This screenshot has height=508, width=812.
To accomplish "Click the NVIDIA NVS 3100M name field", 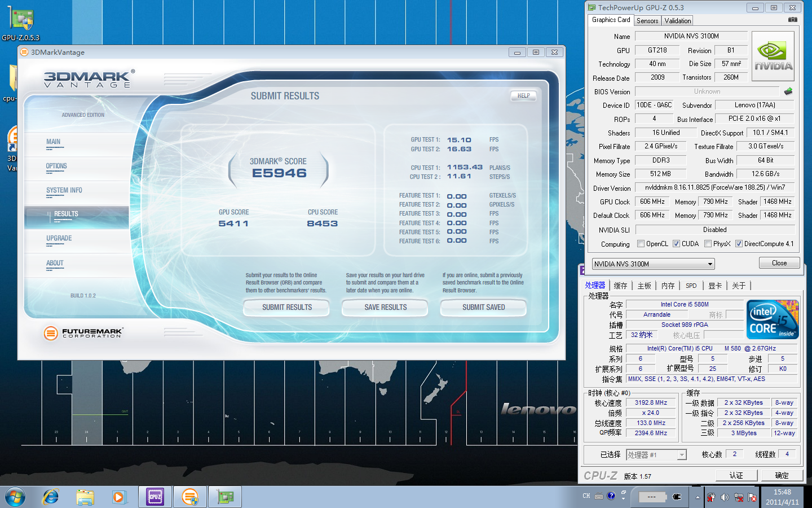I will coord(691,36).
